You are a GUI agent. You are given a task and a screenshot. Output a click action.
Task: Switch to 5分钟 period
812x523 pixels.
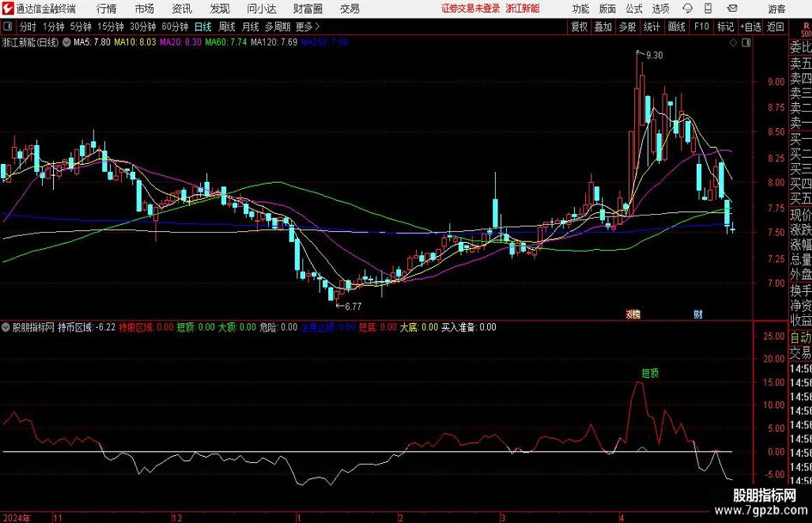[x=80, y=27]
